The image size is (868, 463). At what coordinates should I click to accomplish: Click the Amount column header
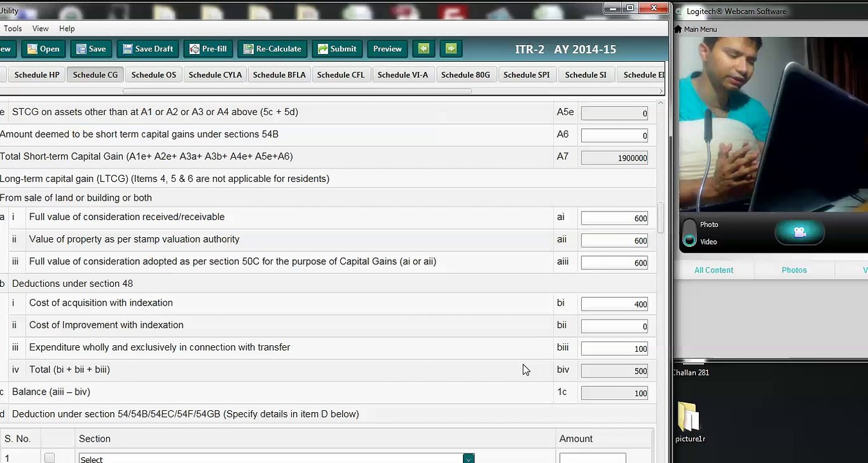point(575,439)
